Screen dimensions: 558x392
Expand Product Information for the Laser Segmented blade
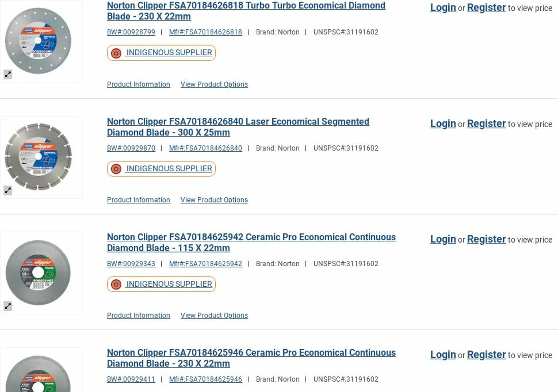138,200
